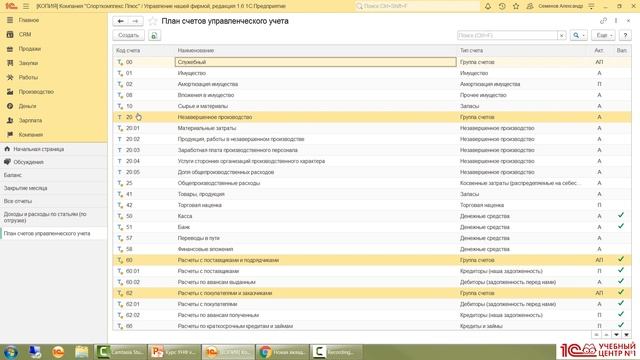The image size is (640, 360).
Task: Open the 1C main menu hamburger icon
Action: point(26,6)
